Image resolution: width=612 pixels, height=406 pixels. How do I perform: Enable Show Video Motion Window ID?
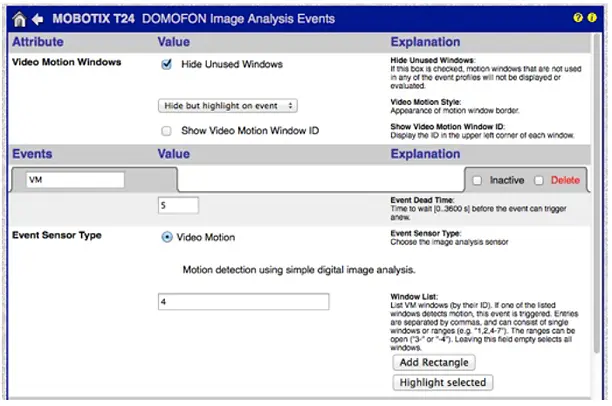tap(168, 131)
